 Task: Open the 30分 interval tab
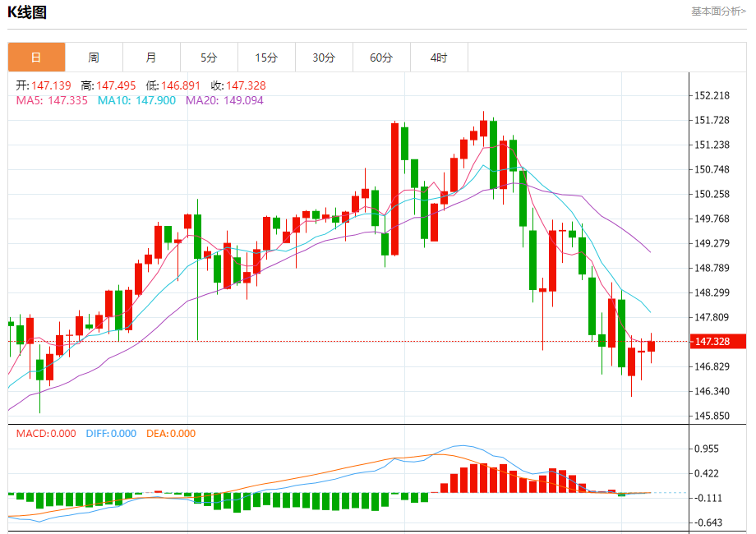(324, 58)
